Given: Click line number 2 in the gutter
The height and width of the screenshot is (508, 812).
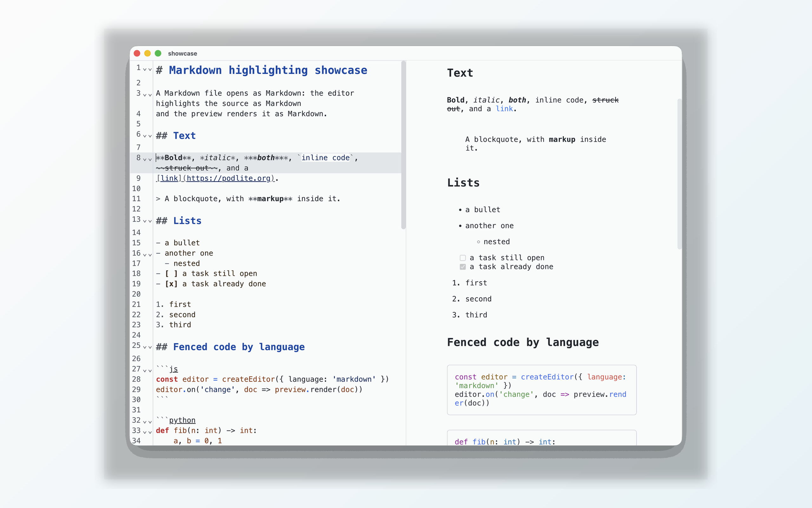Looking at the screenshot, I should [x=138, y=83].
